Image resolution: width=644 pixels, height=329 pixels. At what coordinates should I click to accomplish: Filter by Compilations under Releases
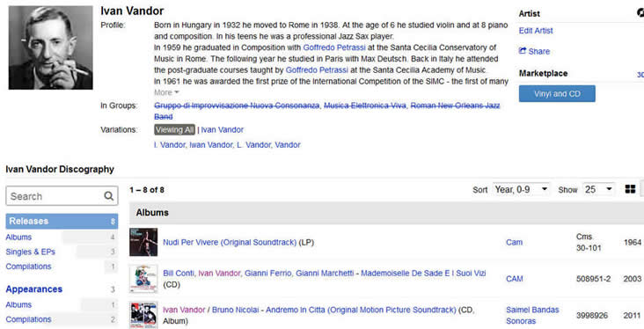tap(28, 267)
